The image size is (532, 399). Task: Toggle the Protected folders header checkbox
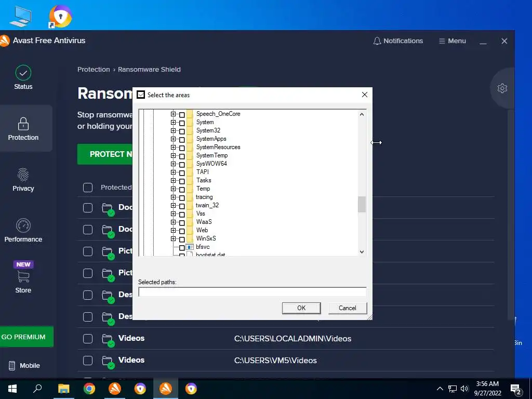coord(88,187)
